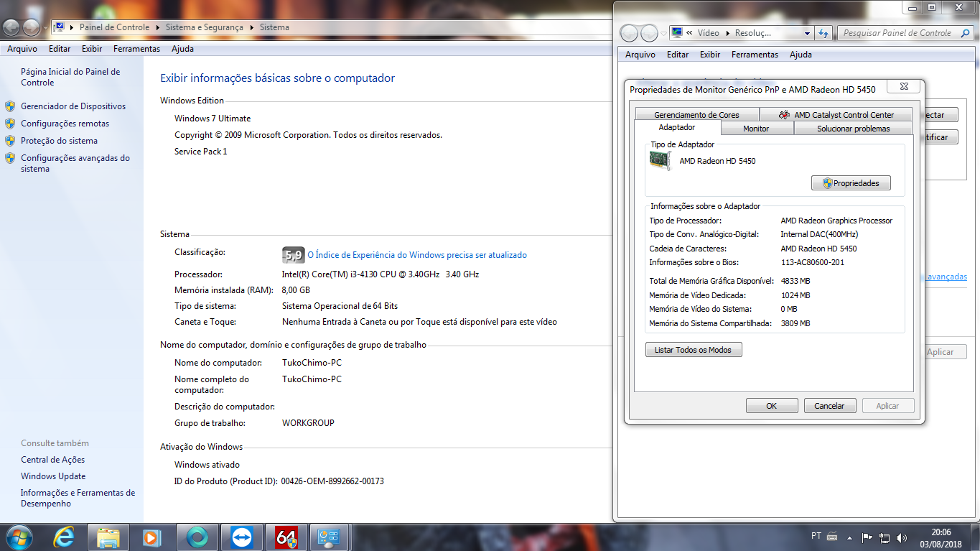Open Ferramentas menu in the Sistema window
Viewport: 980px width, 551px height.
[136, 49]
